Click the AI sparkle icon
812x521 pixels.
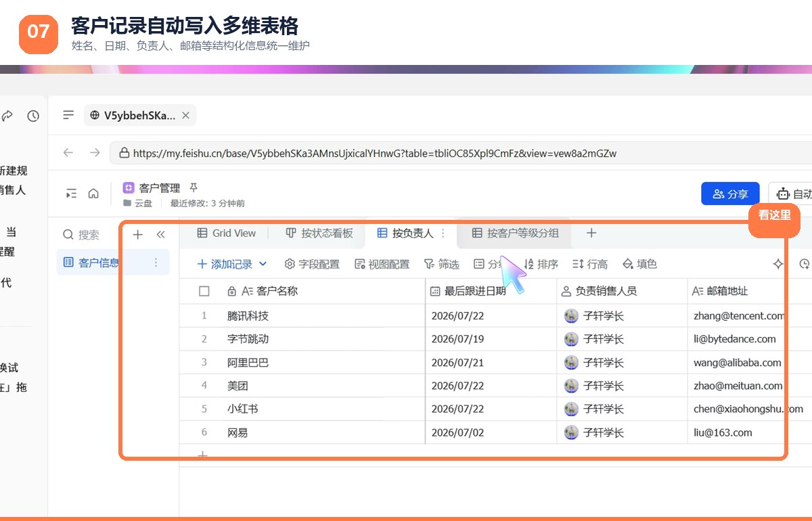[x=778, y=264]
